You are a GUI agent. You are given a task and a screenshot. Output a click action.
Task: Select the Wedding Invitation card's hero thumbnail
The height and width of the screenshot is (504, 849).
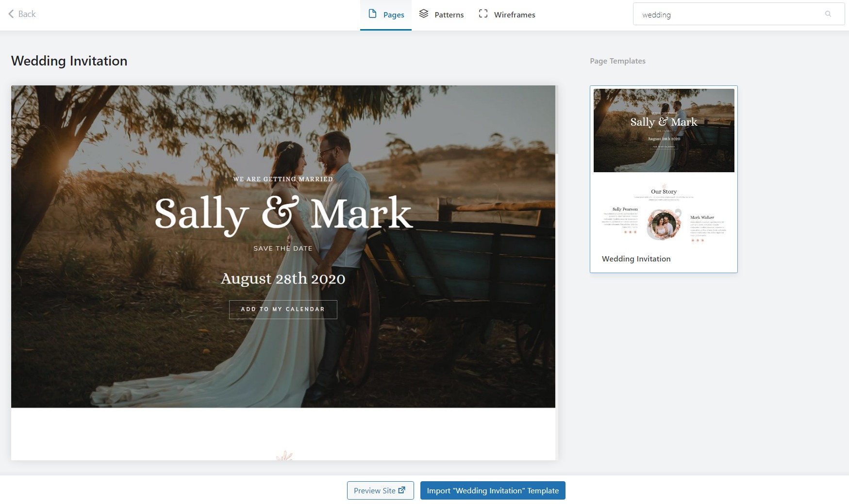click(664, 130)
